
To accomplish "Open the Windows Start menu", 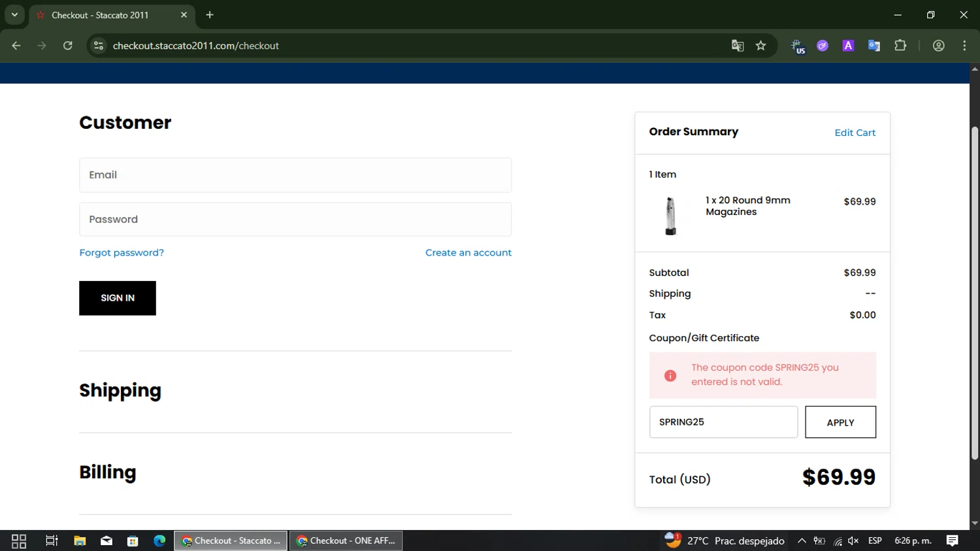I will [x=19, y=541].
